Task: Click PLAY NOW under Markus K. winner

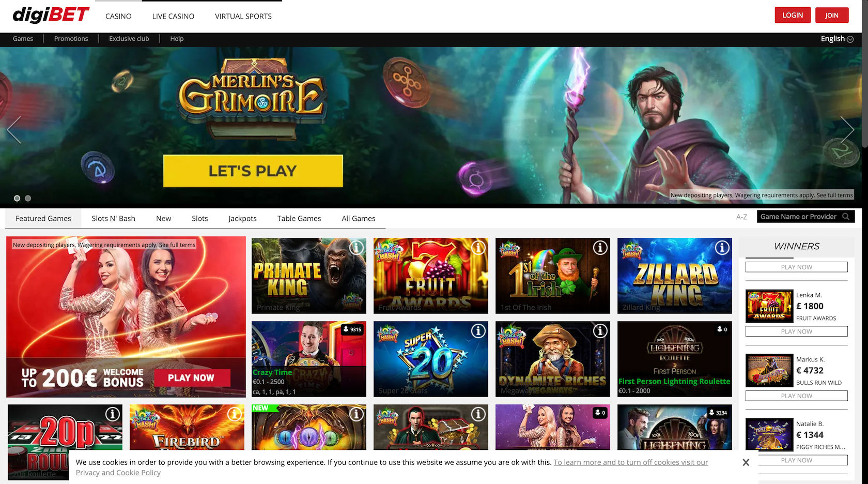Action: coord(797,396)
